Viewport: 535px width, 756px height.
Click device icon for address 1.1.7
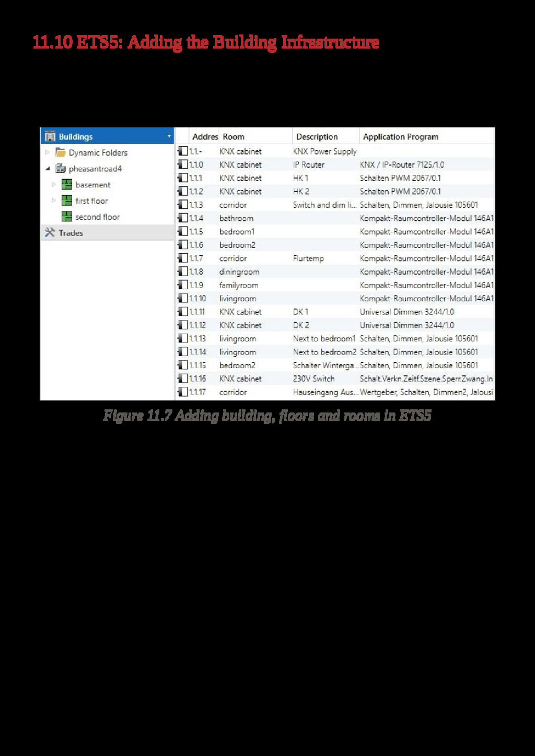click(182, 258)
